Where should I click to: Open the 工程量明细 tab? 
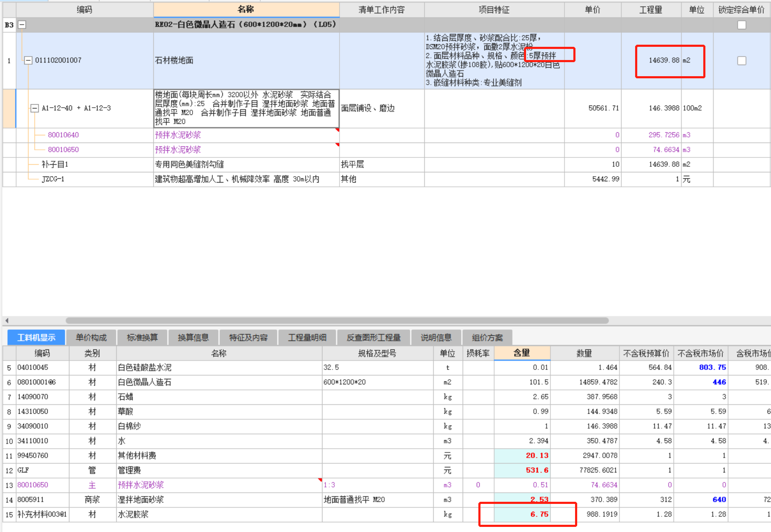point(307,338)
